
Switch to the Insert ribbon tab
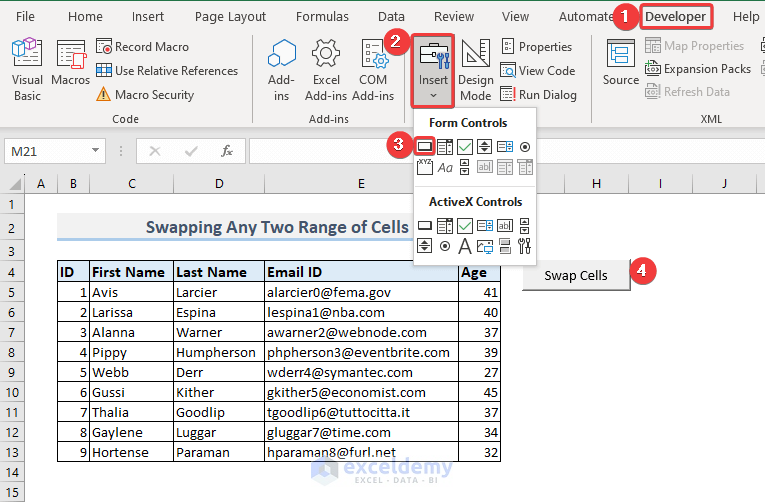point(148,17)
